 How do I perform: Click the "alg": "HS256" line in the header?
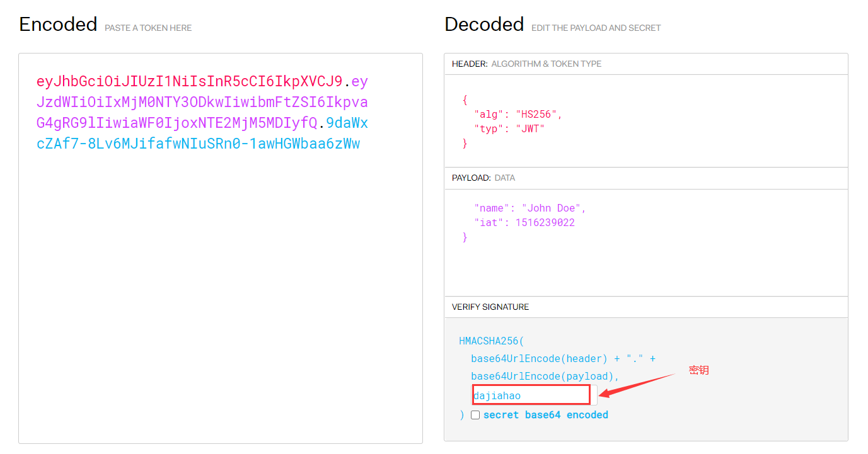pyautogui.click(x=518, y=115)
